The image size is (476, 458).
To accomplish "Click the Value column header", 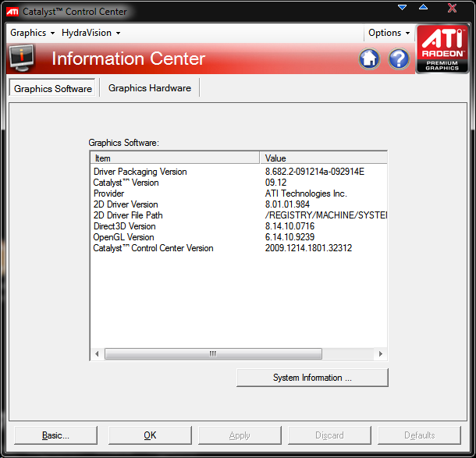I will 324,158.
